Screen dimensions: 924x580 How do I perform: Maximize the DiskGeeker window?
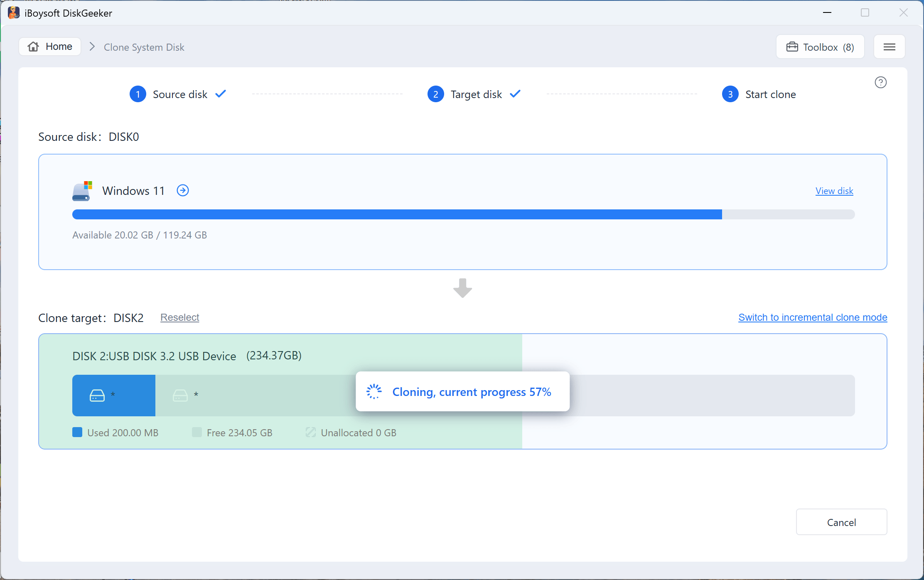(865, 13)
